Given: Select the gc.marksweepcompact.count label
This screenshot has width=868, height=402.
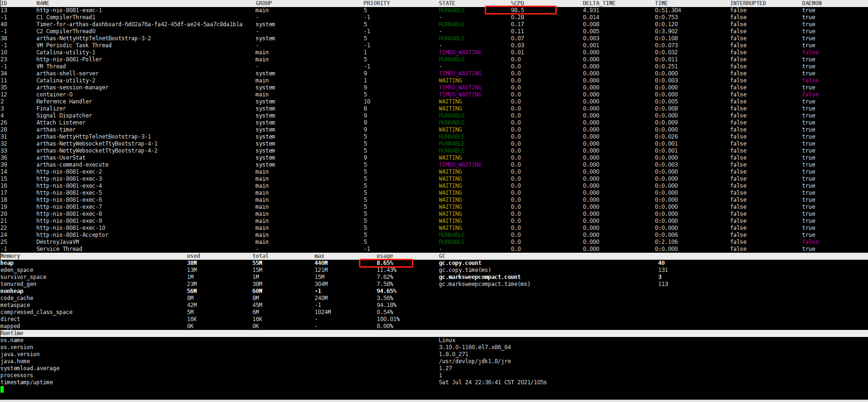Looking at the screenshot, I should 480,277.
